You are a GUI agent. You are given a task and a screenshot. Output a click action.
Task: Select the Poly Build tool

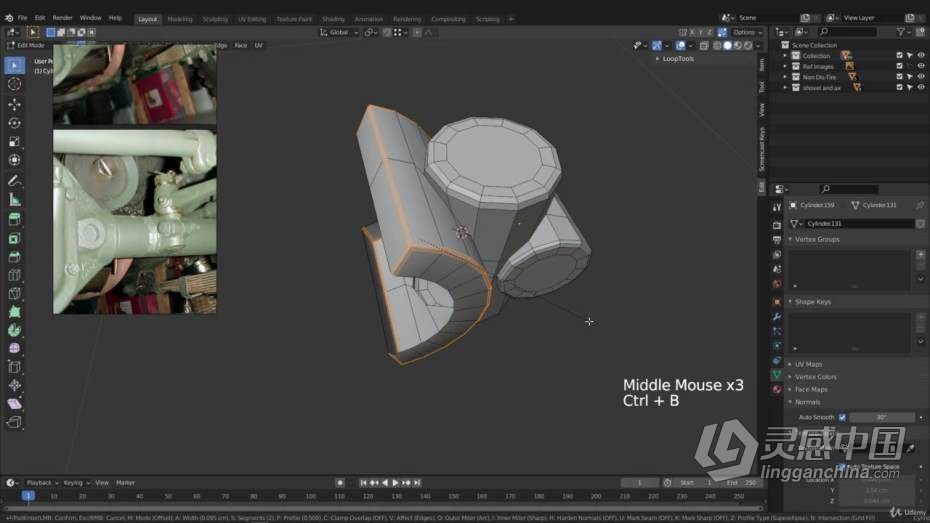14,312
